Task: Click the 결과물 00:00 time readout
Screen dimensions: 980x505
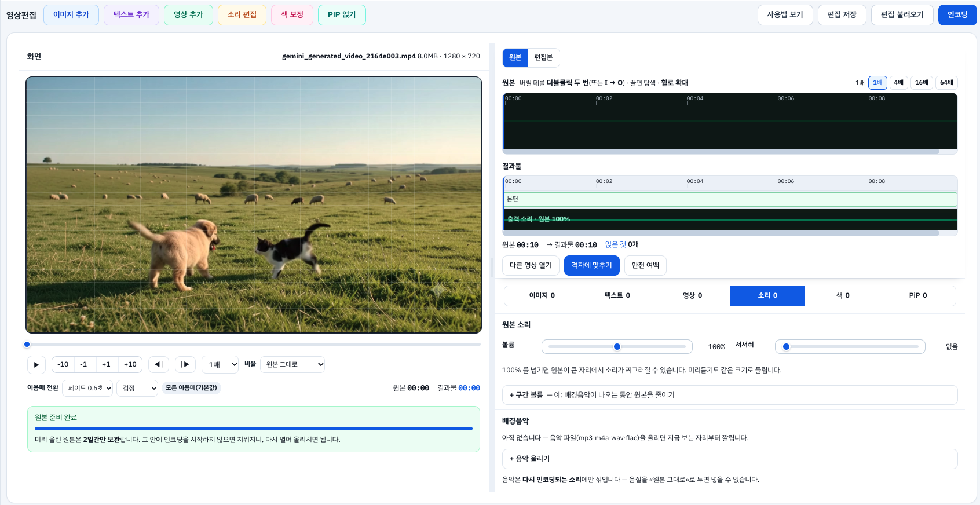Action: coord(459,388)
